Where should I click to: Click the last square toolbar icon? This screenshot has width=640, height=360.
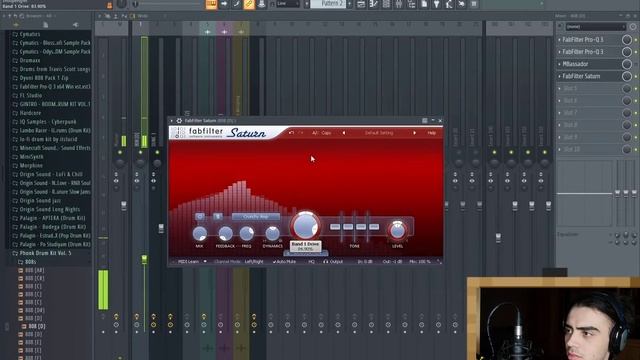click(473, 4)
